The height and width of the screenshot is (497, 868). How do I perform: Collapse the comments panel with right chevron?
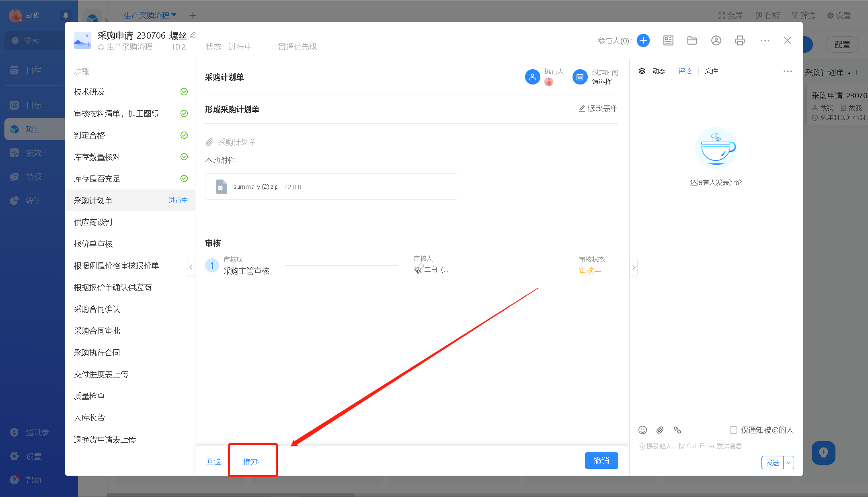point(634,267)
